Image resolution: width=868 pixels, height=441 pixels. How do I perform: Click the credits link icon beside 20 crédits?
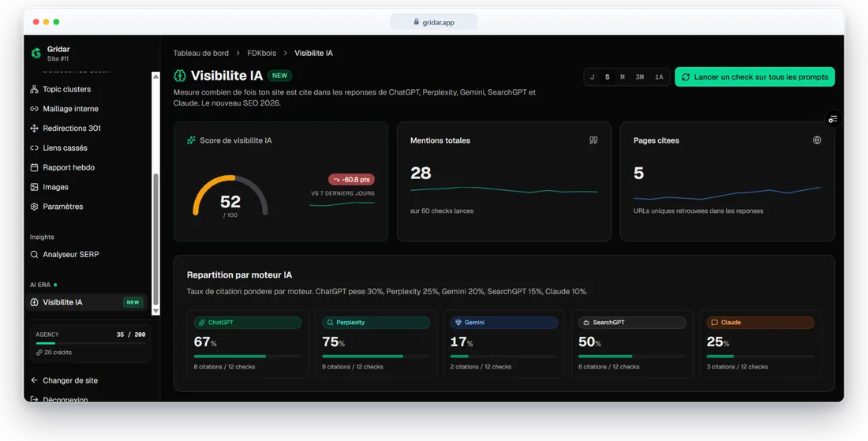click(x=39, y=353)
